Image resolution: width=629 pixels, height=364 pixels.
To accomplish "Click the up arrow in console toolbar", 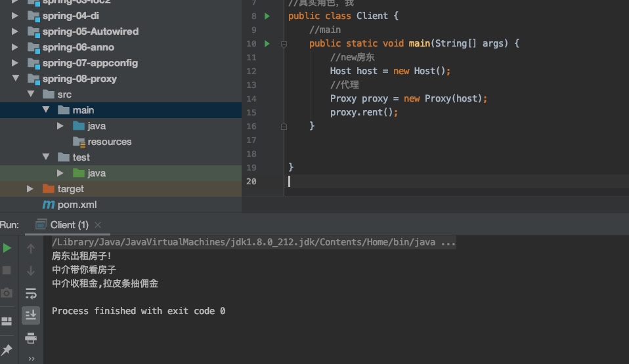I will [x=31, y=249].
